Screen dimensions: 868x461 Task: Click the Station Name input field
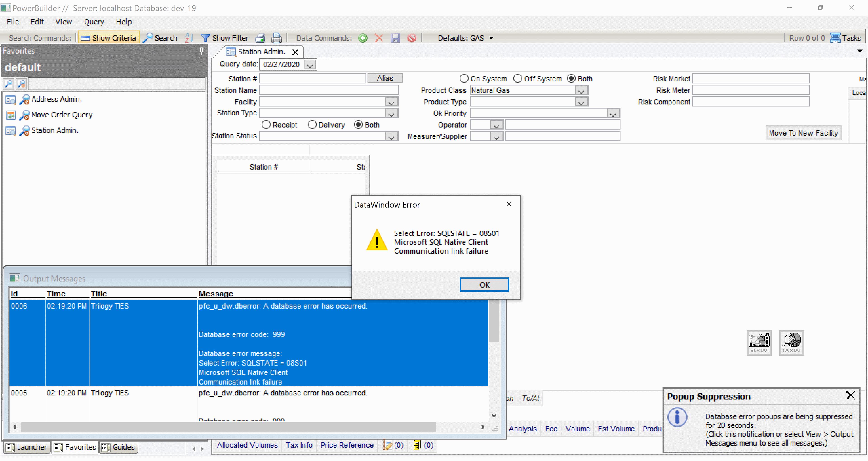click(x=328, y=90)
